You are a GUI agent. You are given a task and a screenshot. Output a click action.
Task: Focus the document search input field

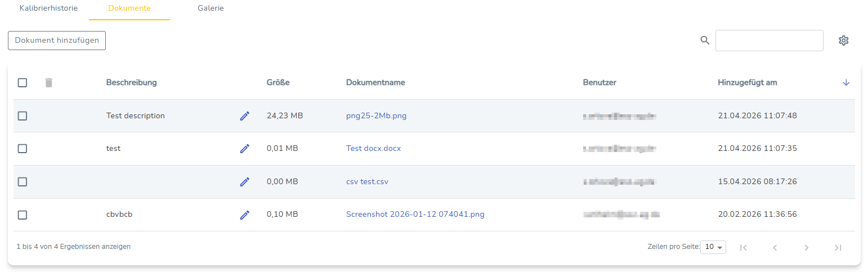pos(769,41)
